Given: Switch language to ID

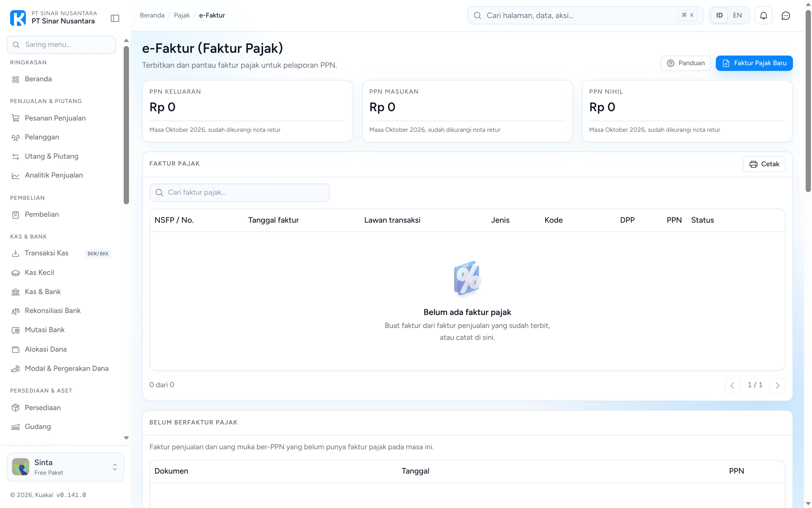Looking at the screenshot, I should (x=719, y=16).
